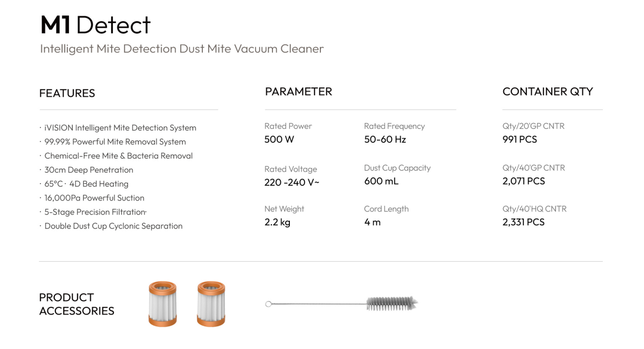Select the 16,000Pa Powerful Suction feature
The width and height of the screenshot is (644, 349).
click(94, 198)
